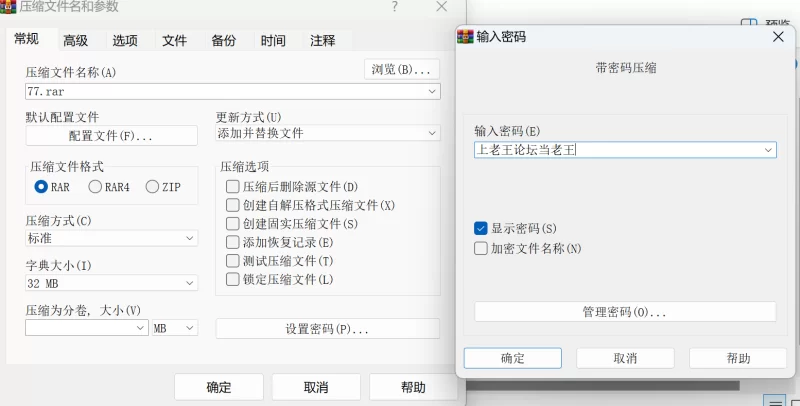The height and width of the screenshot is (406, 800).
Task: Select the ZIP archive format
Action: [152, 187]
